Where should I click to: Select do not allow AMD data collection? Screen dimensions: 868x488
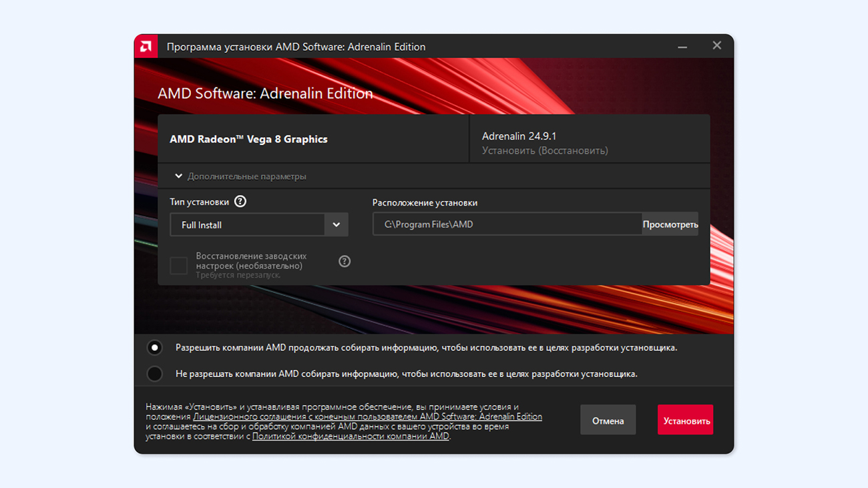(x=154, y=374)
